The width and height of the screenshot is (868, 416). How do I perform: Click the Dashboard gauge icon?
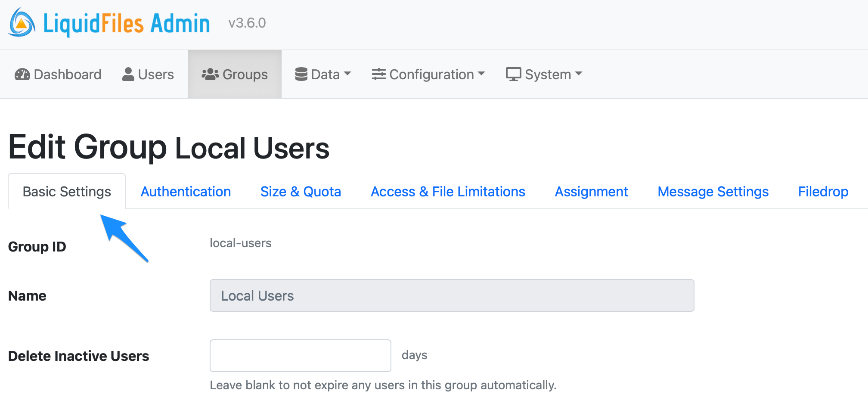22,74
